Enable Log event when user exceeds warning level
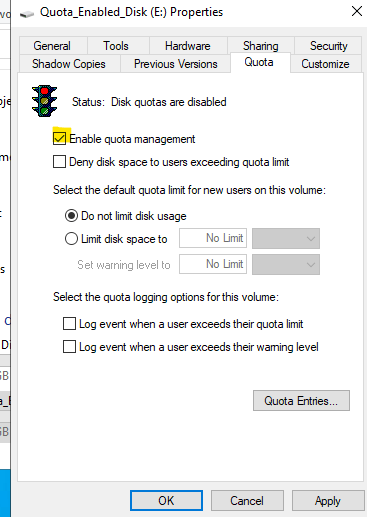This screenshot has width=367, height=517. click(x=69, y=347)
